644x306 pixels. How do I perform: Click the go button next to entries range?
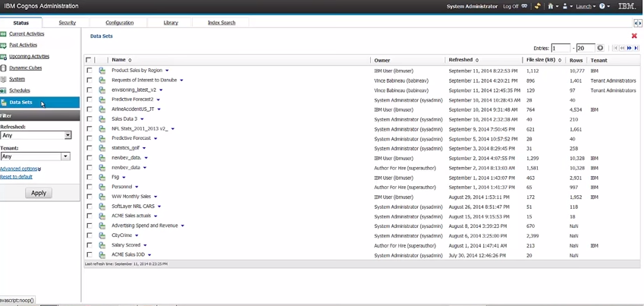601,48
